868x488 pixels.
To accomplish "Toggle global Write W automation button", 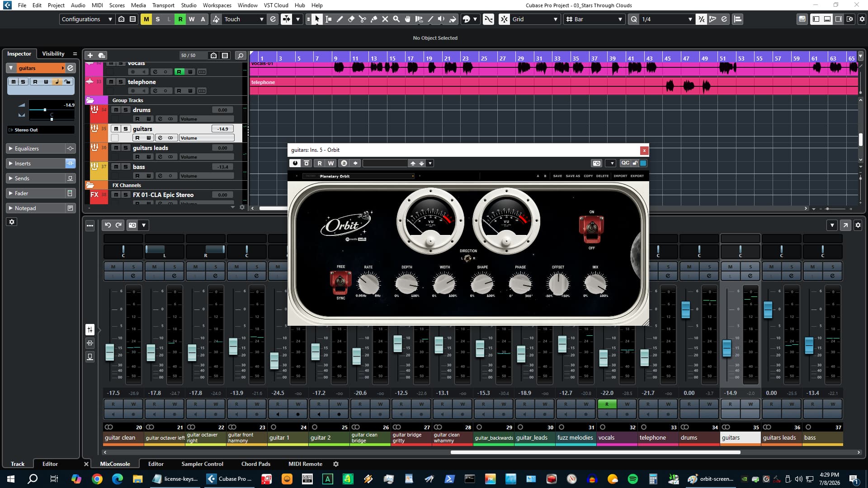I will [x=191, y=19].
